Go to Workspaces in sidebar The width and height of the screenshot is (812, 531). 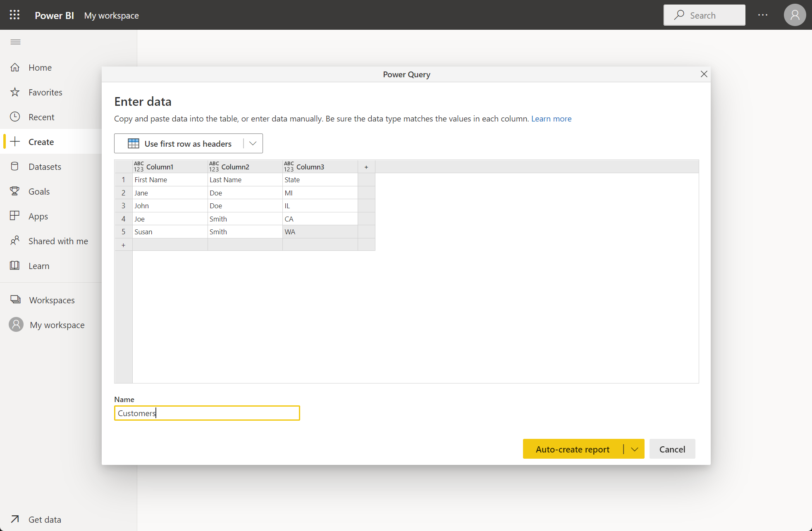point(52,300)
